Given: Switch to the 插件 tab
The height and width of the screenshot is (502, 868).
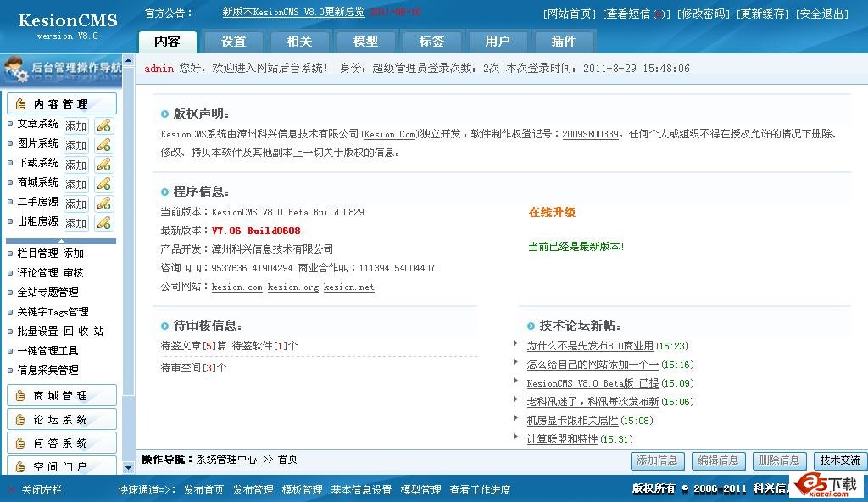Looking at the screenshot, I should (564, 42).
